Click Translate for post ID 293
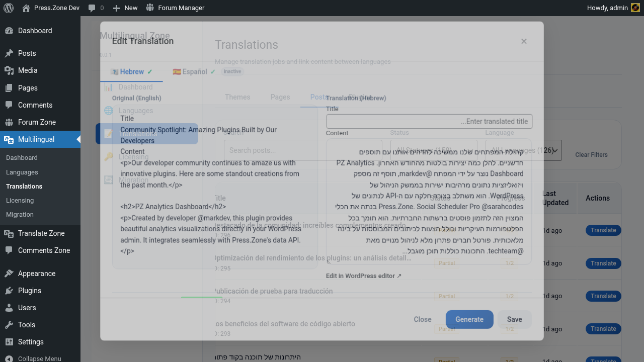Viewport: 644px width, 362px height. tap(603, 329)
